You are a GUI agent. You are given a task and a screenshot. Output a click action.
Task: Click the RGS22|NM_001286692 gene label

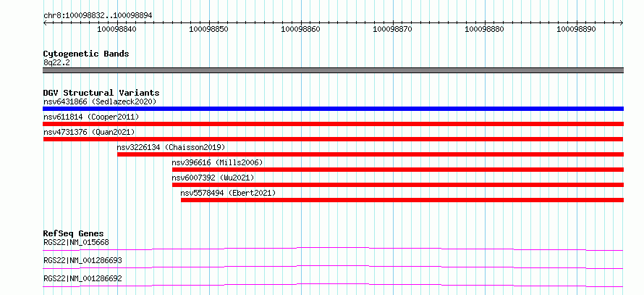pyautogui.click(x=82, y=278)
